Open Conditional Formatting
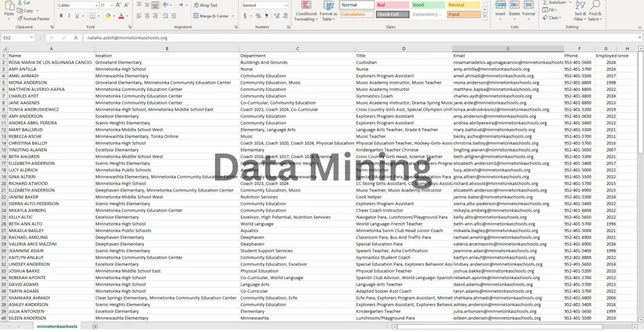 coord(306,11)
